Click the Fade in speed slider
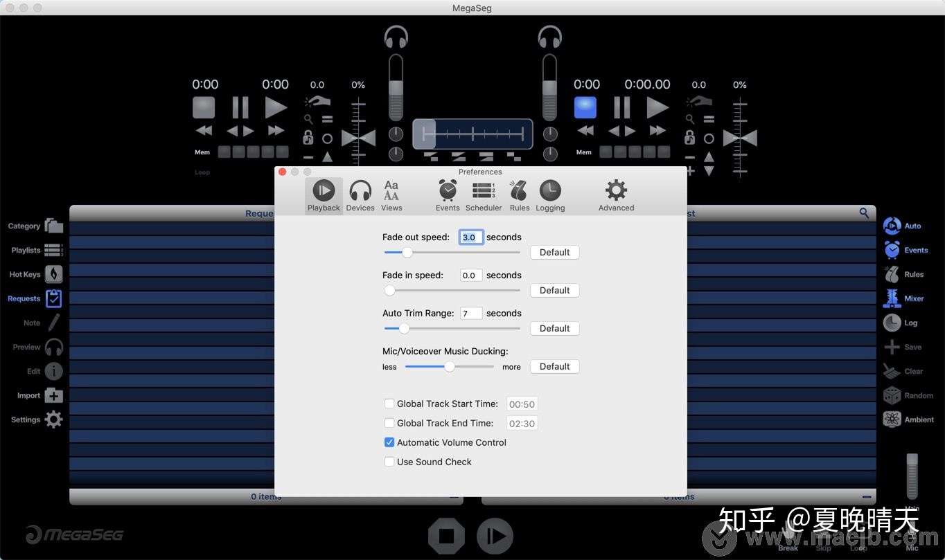Viewport: 945px width, 560px height. [x=452, y=290]
